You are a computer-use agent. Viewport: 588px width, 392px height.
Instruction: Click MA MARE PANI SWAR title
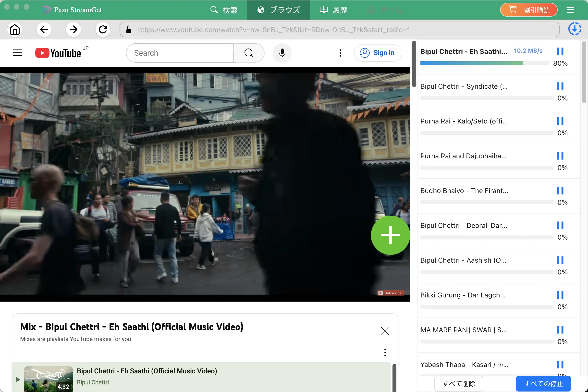[463, 330]
